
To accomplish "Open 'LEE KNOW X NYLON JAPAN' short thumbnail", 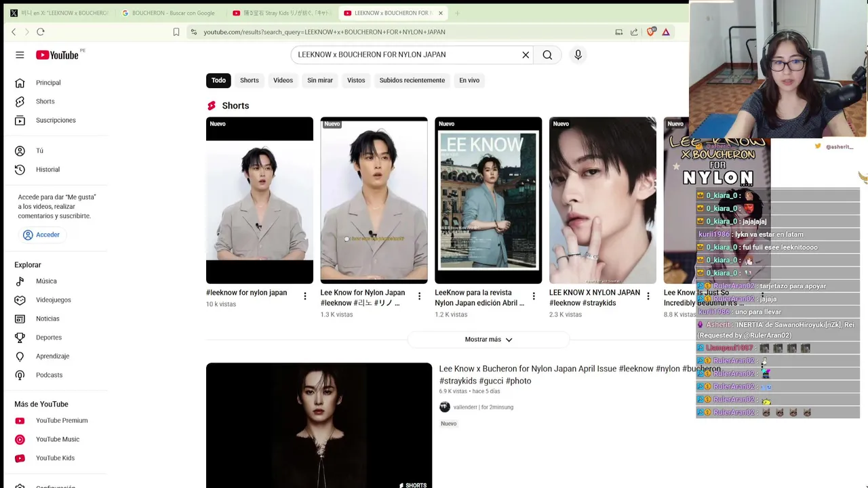I will (x=603, y=201).
